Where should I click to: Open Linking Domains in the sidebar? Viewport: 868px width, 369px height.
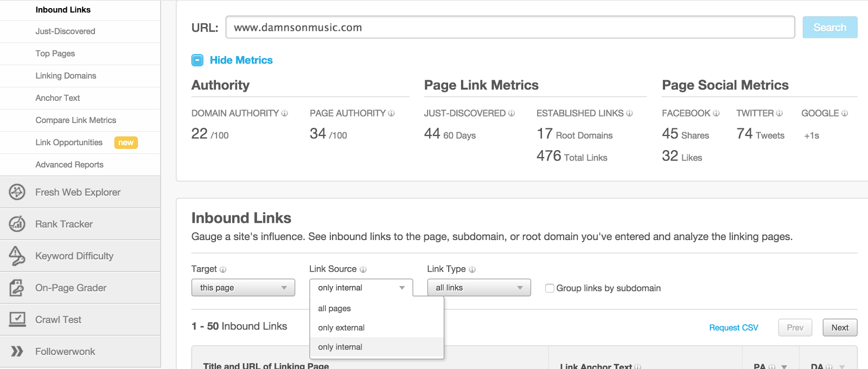click(66, 76)
